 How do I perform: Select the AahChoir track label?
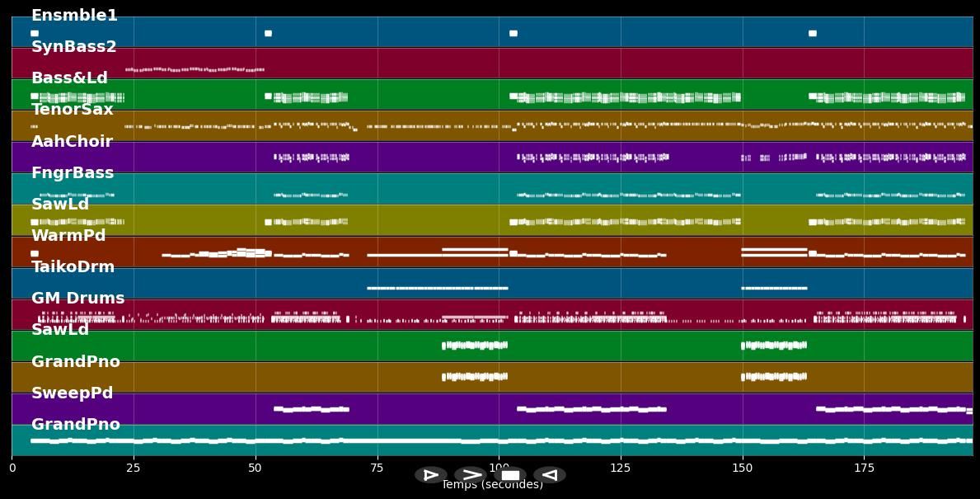tap(72, 142)
